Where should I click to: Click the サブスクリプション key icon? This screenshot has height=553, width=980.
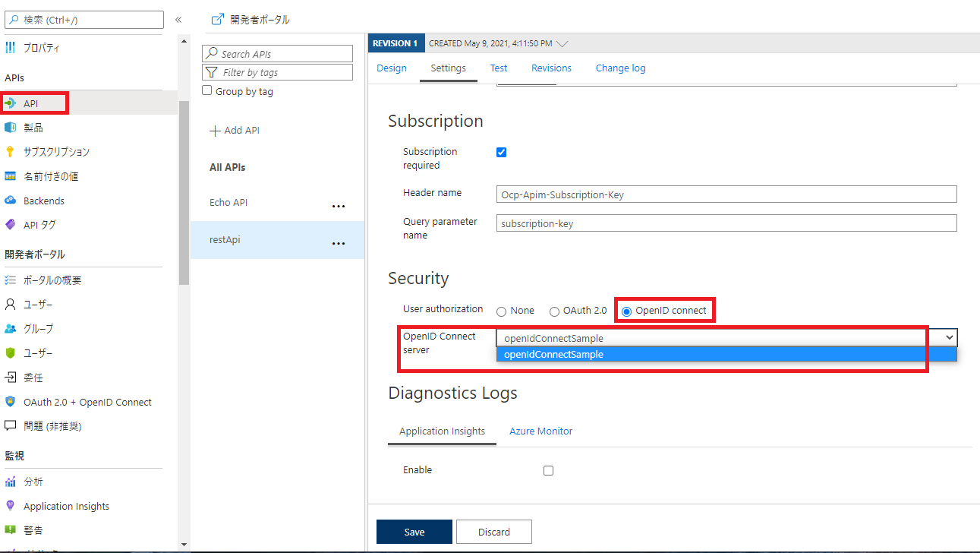(x=11, y=152)
